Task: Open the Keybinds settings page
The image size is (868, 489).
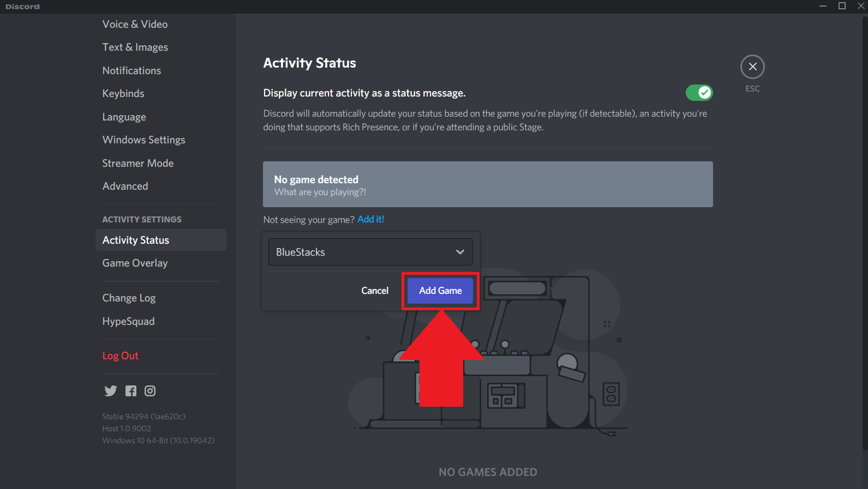Action: click(123, 94)
